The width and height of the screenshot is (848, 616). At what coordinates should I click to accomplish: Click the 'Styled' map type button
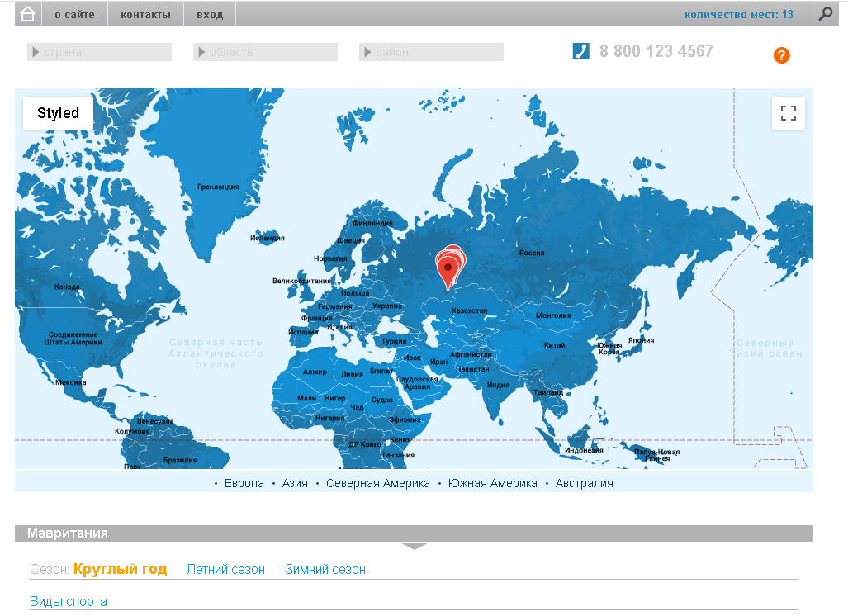(x=58, y=113)
